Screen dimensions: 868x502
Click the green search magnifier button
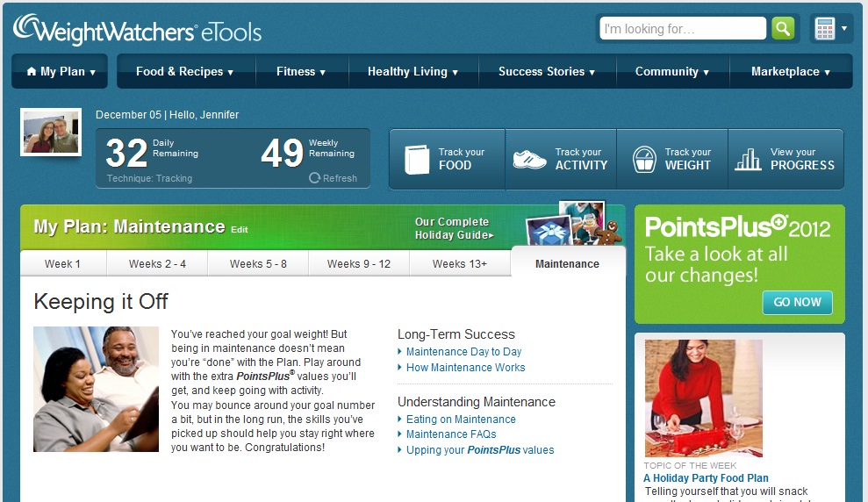click(x=783, y=28)
